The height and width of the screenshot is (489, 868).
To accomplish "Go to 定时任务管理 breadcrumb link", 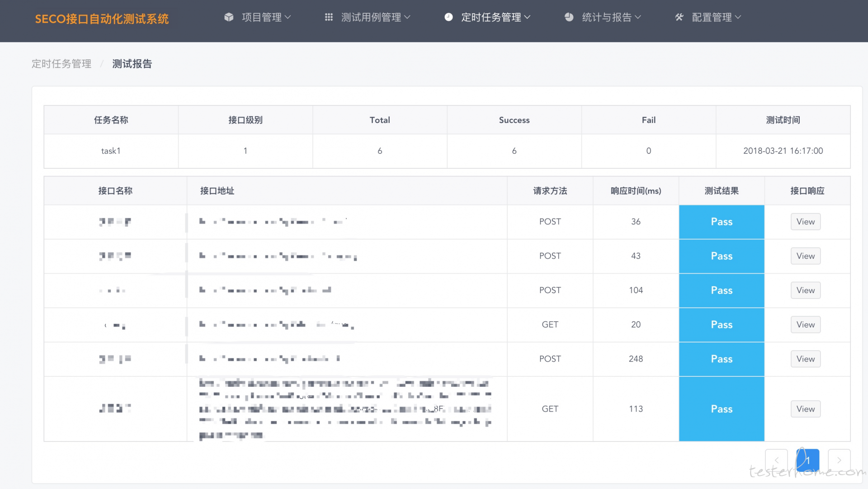I will tap(61, 64).
